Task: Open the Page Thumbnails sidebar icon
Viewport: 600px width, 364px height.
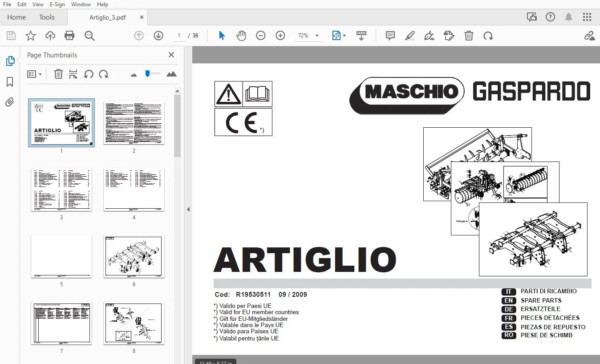Action: click(10, 61)
